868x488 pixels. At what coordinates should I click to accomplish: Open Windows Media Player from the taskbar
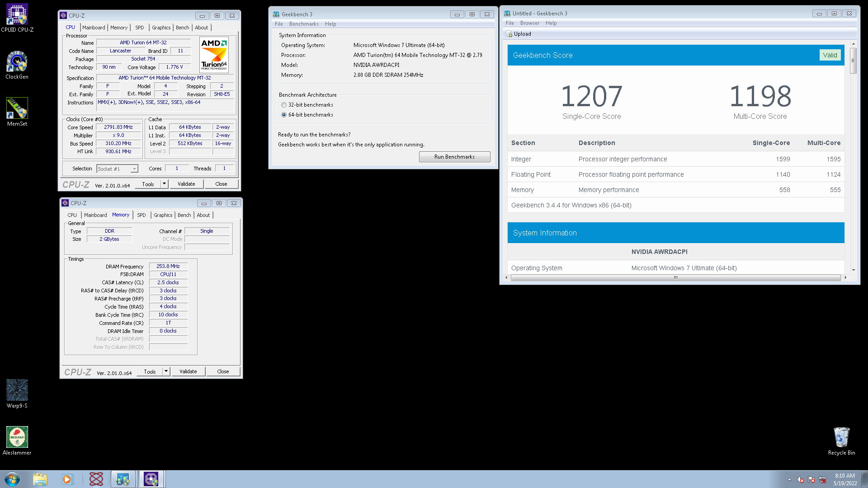coord(67,479)
